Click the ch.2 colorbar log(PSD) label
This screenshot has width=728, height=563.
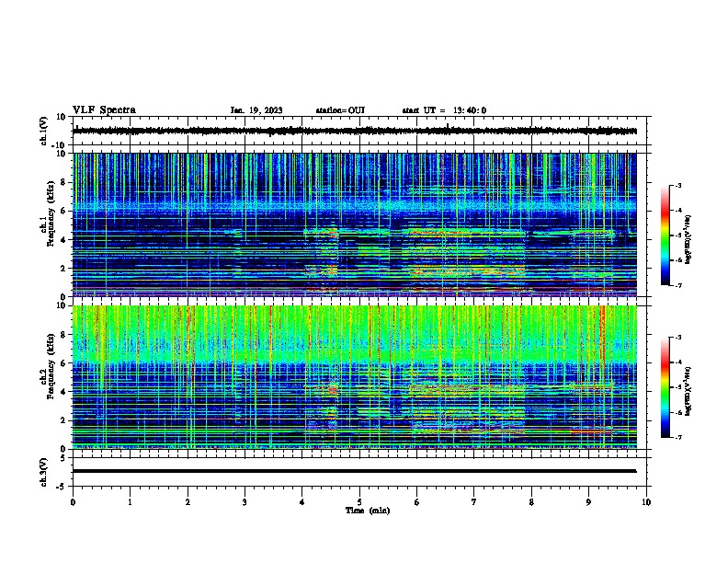[x=688, y=391]
